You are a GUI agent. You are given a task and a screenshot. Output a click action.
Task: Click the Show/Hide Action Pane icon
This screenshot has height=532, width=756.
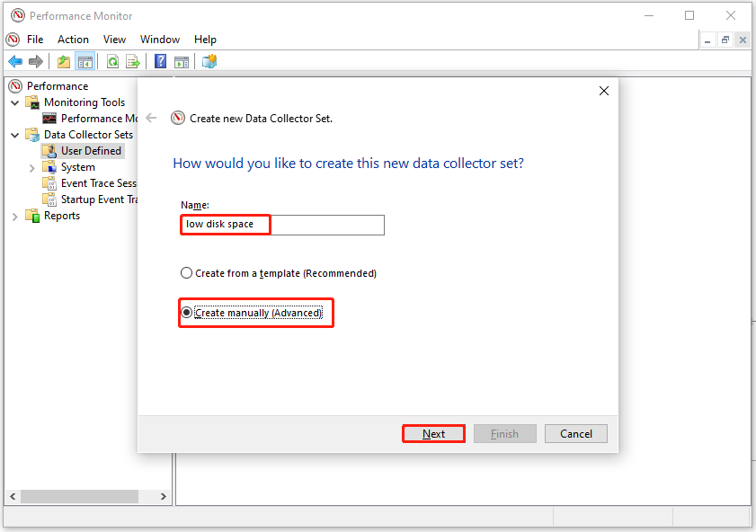coord(182,61)
